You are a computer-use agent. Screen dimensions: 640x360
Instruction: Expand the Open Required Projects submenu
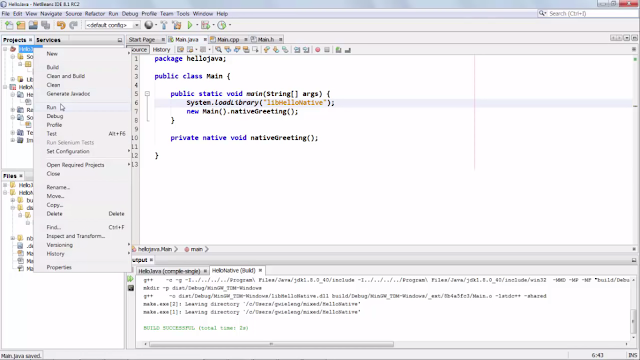(x=82, y=165)
